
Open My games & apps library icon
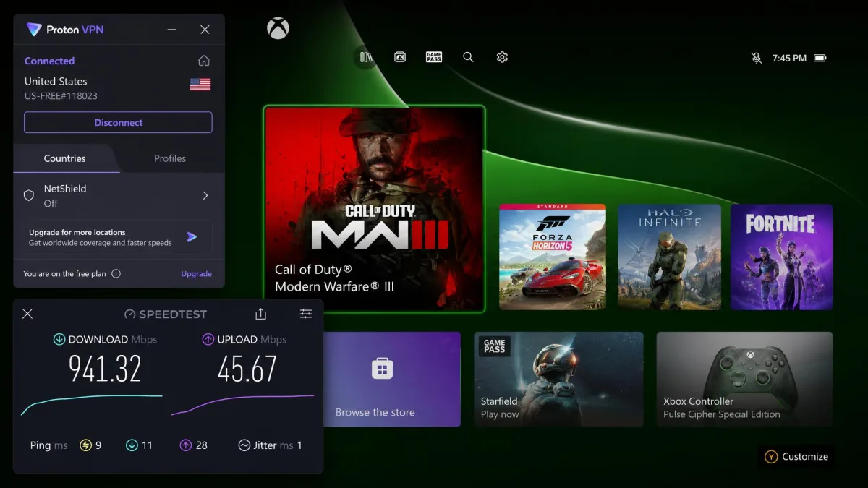coord(366,57)
